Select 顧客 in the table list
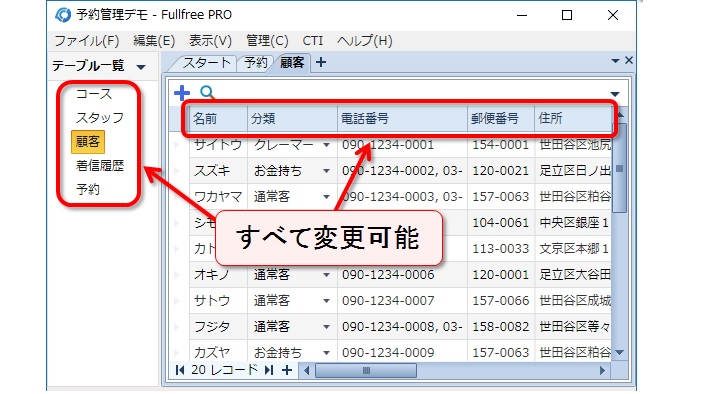Screen dimensions: 701x394 click(x=88, y=142)
